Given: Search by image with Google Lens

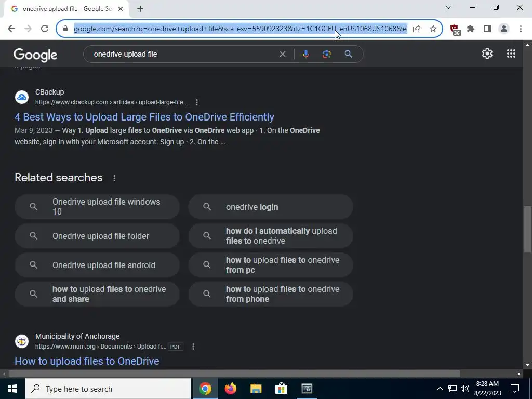Looking at the screenshot, I should coord(326,54).
